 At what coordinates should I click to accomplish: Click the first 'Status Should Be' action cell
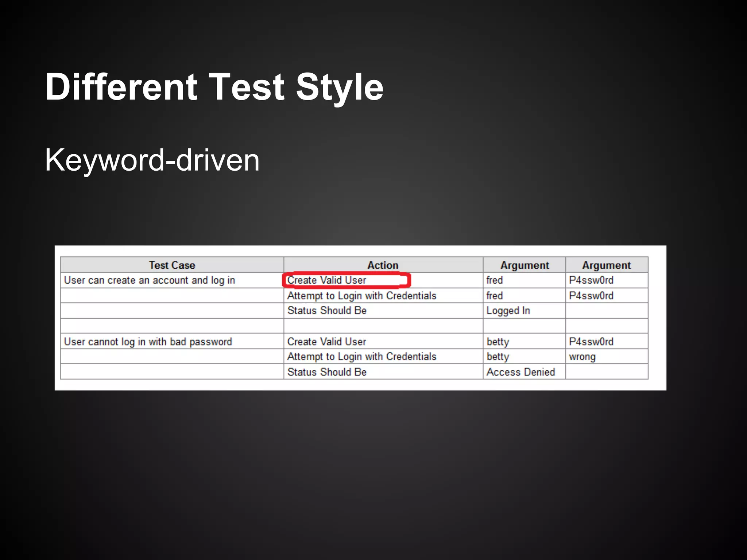click(327, 311)
